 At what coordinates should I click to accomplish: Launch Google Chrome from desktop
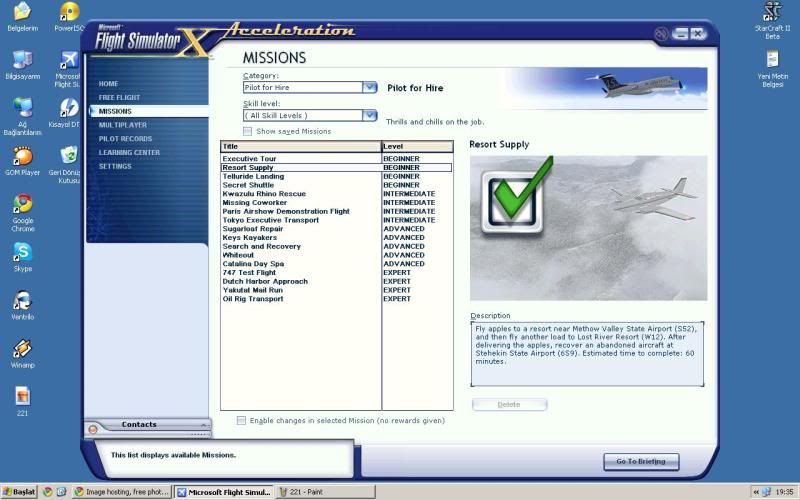[x=22, y=213]
